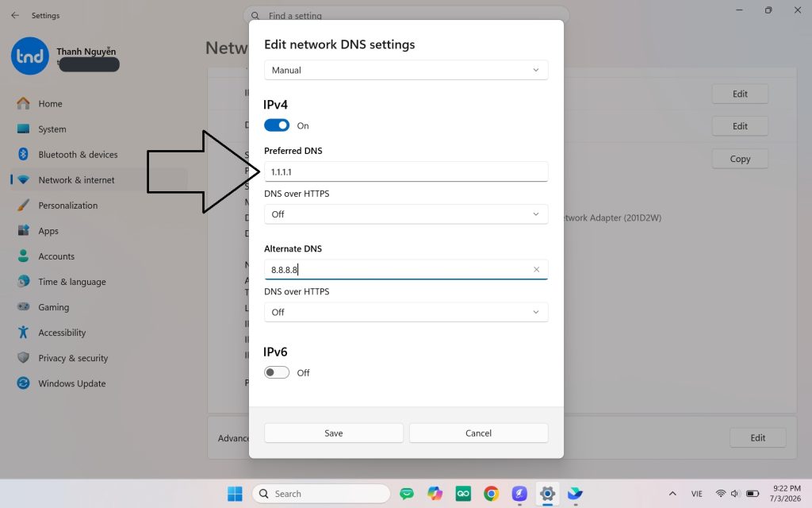The height and width of the screenshot is (508, 812).
Task: Click the Privacy & security shield icon
Action: pos(23,358)
